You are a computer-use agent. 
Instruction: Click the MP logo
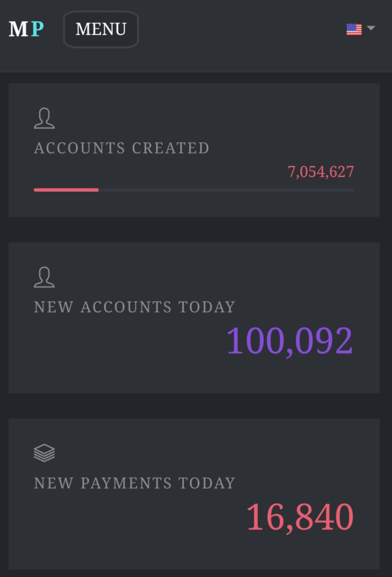tap(26, 29)
